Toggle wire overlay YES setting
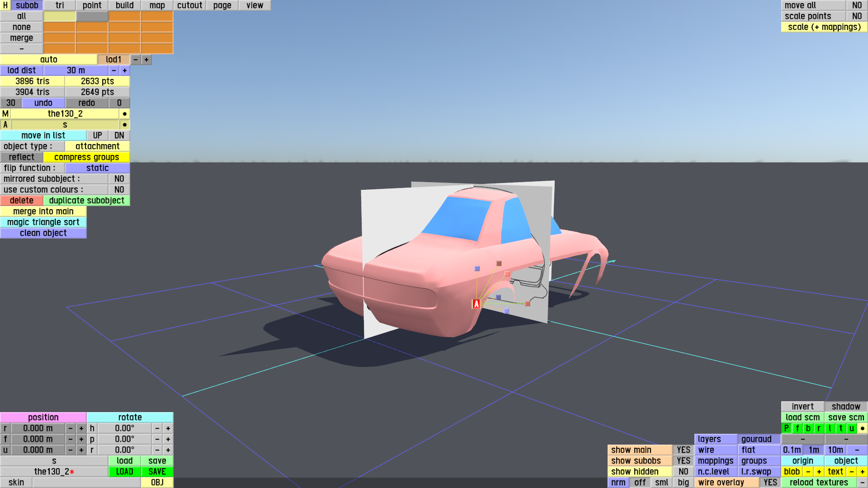868x488 pixels. (x=770, y=483)
